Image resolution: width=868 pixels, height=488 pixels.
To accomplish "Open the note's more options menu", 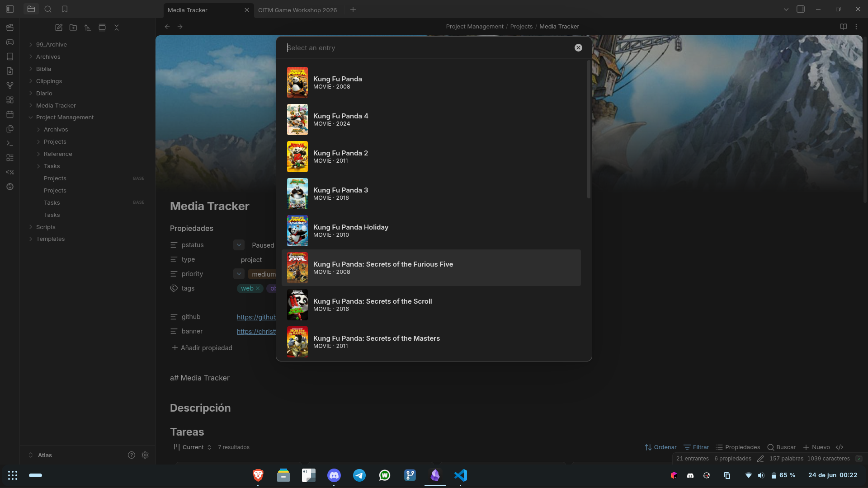I will point(856,27).
